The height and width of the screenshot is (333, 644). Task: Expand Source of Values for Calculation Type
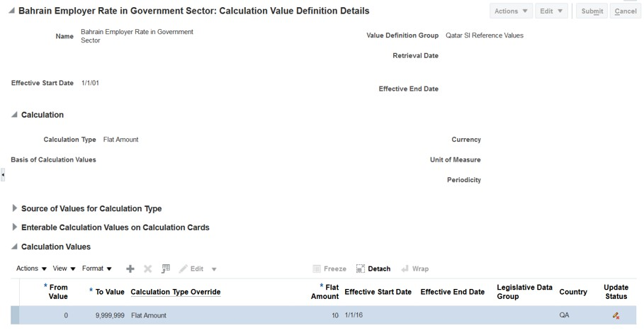[15, 208]
